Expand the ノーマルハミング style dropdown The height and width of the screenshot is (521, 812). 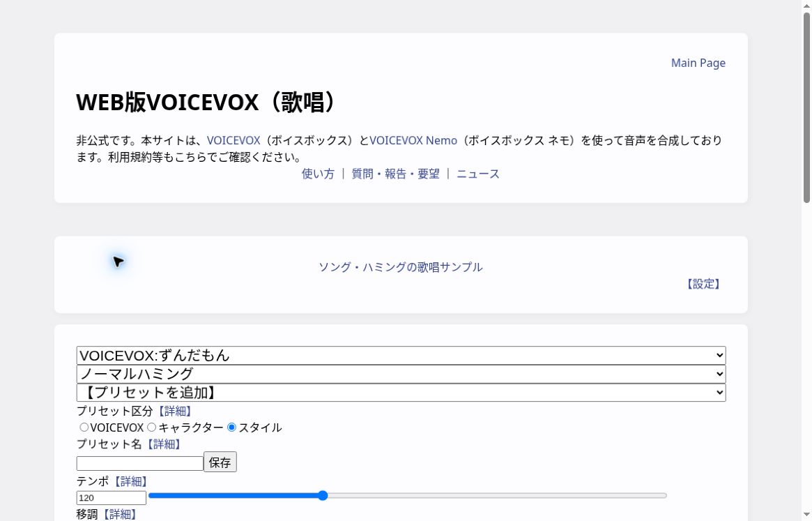(401, 374)
